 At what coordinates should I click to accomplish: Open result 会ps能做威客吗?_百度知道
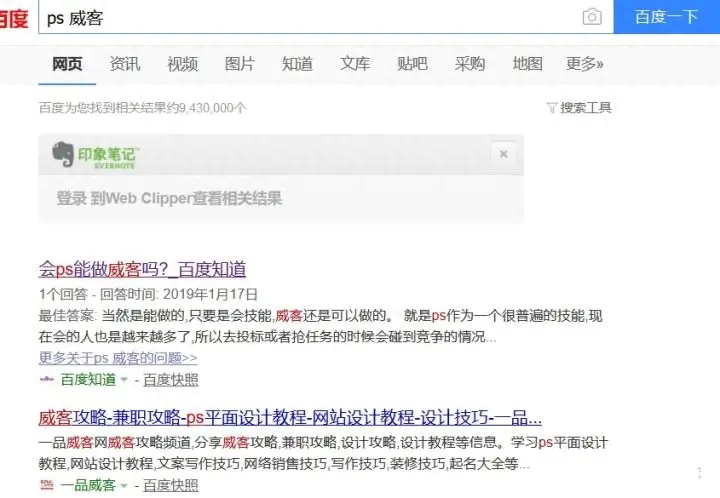click(142, 269)
